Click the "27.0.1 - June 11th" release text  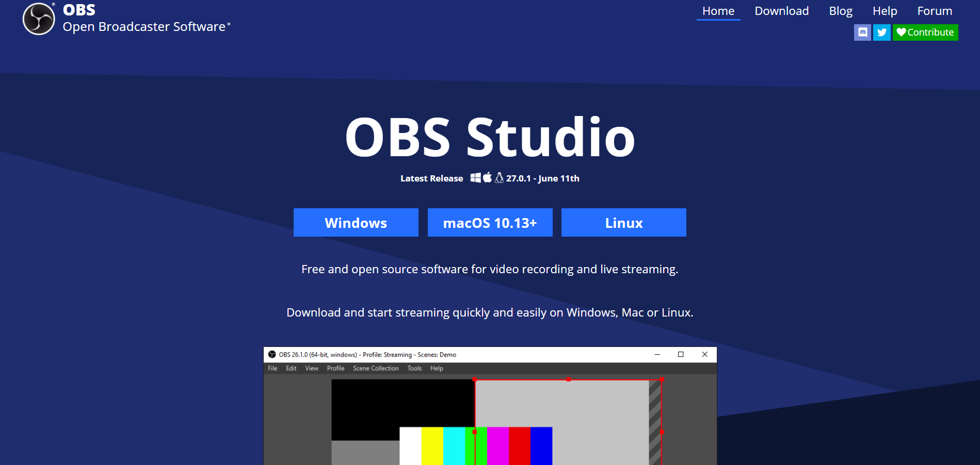542,178
